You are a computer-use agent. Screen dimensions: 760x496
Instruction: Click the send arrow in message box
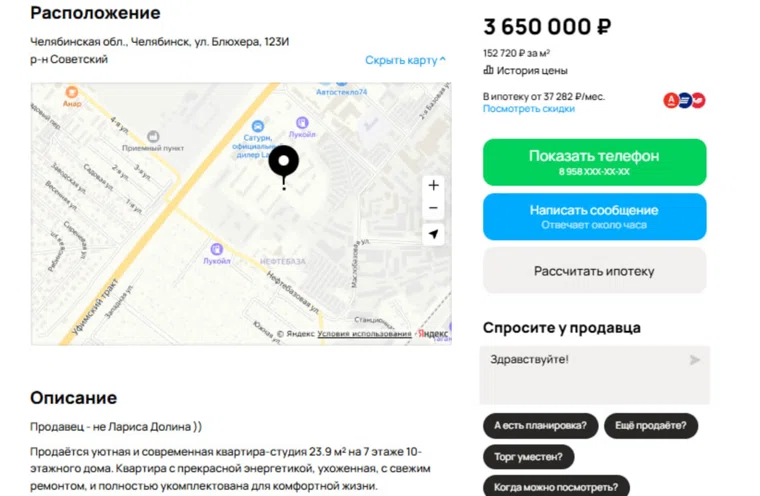click(694, 360)
